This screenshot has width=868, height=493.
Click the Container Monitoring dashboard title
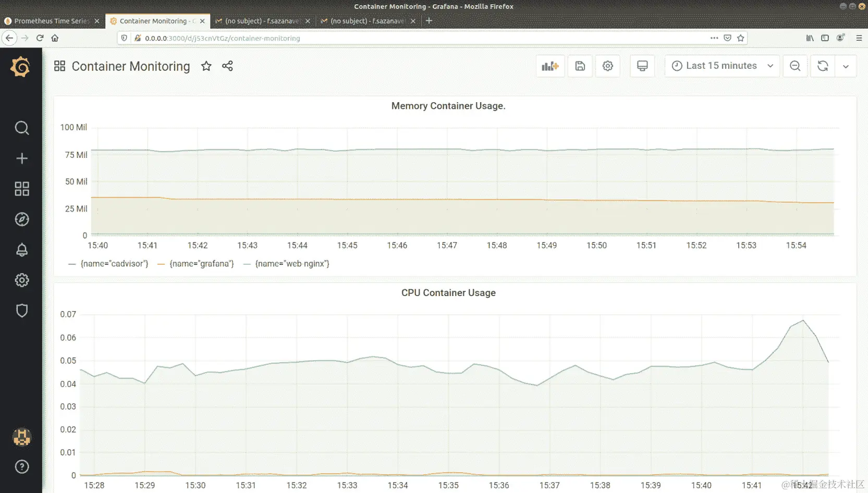[x=131, y=66]
